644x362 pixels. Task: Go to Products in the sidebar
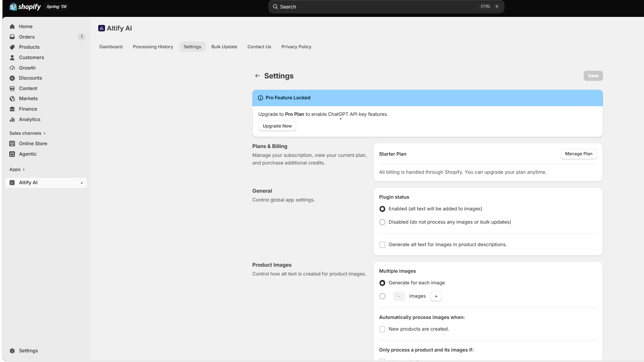coord(46,47)
